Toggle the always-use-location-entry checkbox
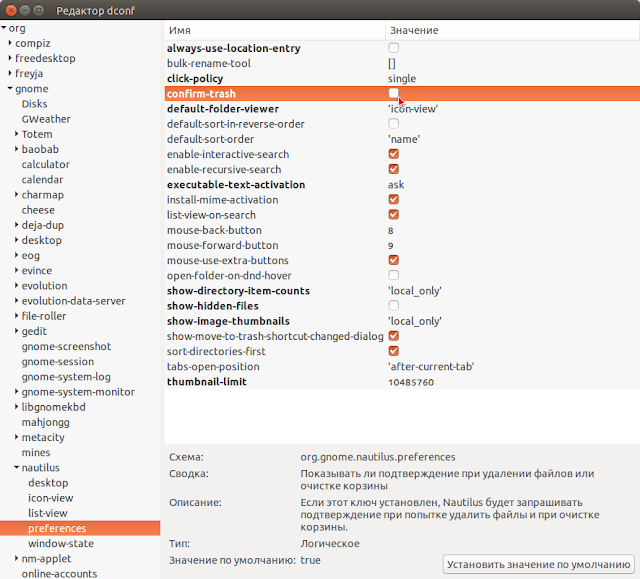Image resolution: width=640 pixels, height=579 pixels. [393, 48]
